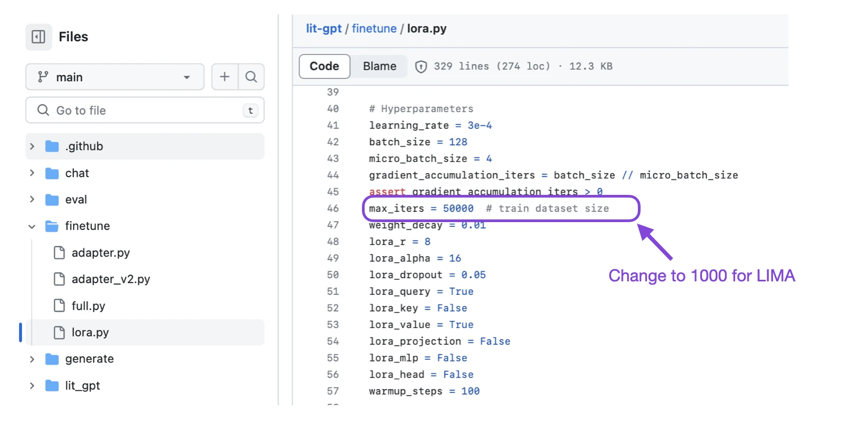Select the .github folder icon
The image size is (868, 425).
pyautogui.click(x=52, y=146)
